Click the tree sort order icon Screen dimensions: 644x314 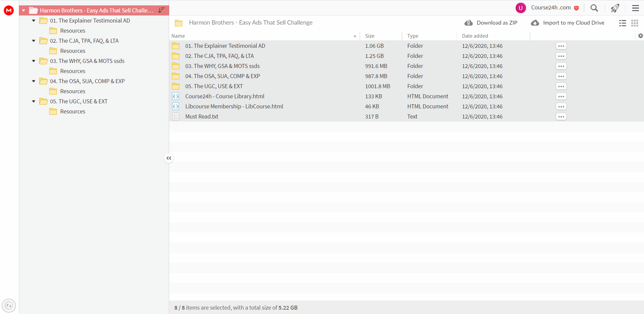click(161, 10)
